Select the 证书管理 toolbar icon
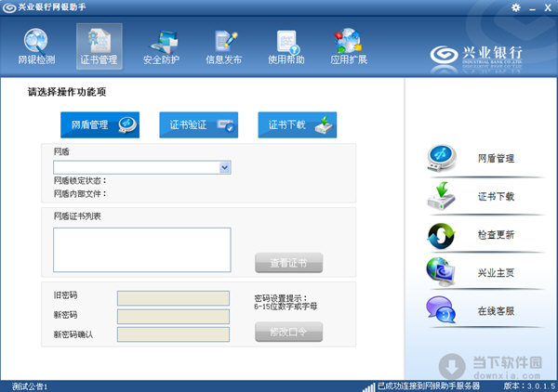 [x=100, y=46]
